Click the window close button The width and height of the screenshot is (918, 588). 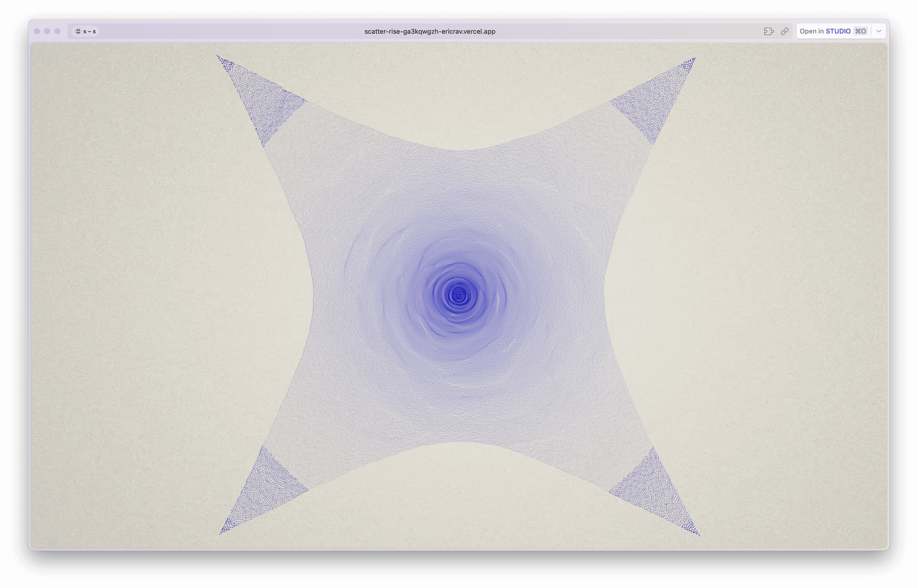37,31
